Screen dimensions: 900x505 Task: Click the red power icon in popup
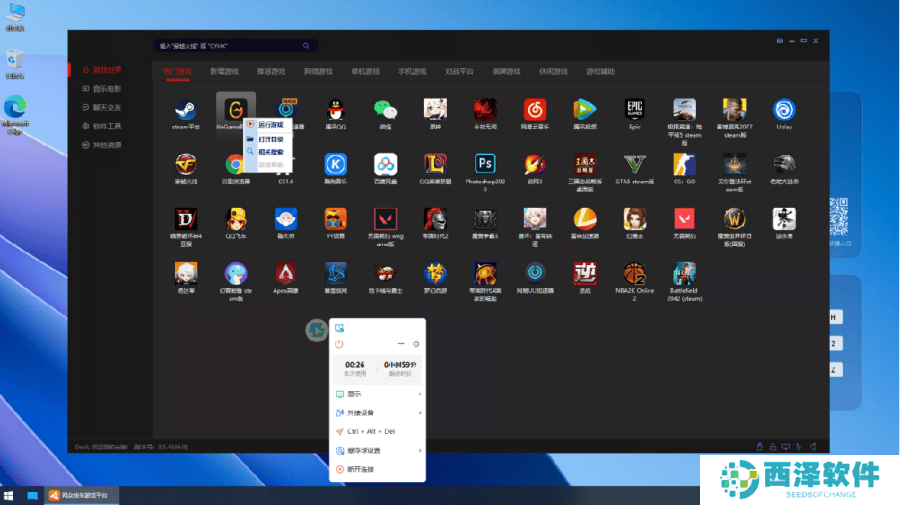[x=340, y=344]
